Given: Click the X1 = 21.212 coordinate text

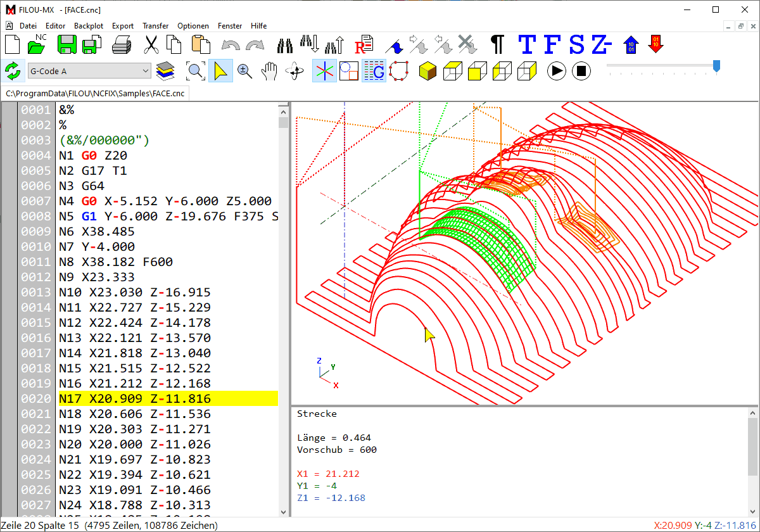Looking at the screenshot, I should (x=328, y=474).
